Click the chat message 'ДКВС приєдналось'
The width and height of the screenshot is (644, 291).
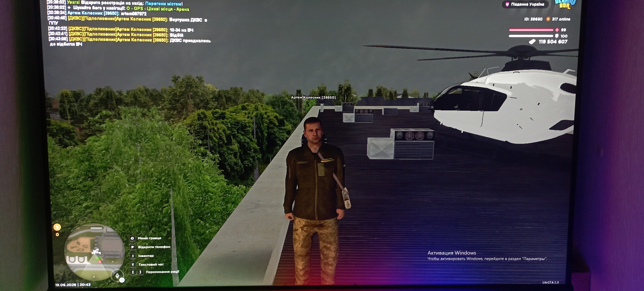click(190, 40)
